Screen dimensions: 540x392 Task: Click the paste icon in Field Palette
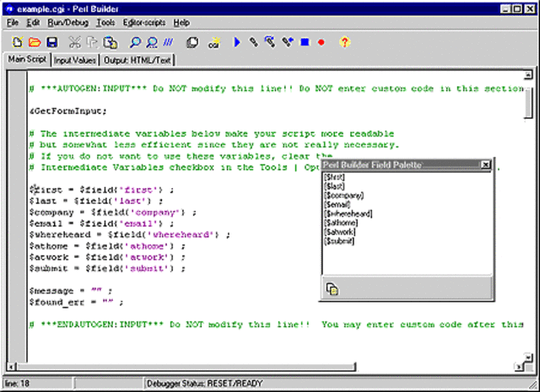tap(332, 289)
